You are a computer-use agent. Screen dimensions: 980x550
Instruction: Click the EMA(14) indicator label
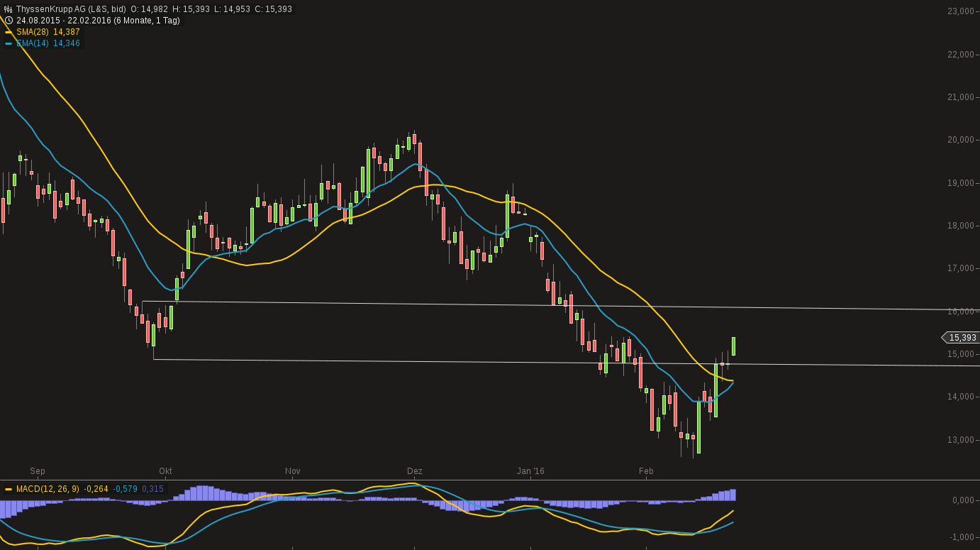pos(33,43)
